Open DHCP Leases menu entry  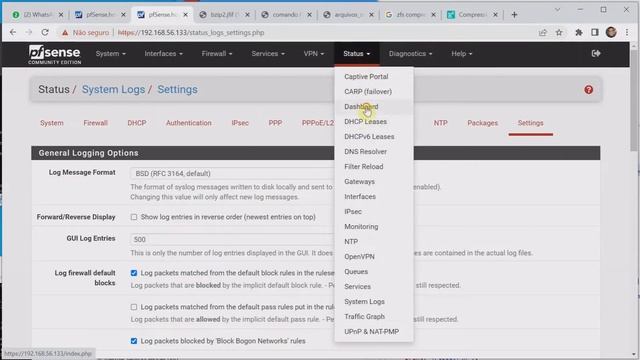365,122
